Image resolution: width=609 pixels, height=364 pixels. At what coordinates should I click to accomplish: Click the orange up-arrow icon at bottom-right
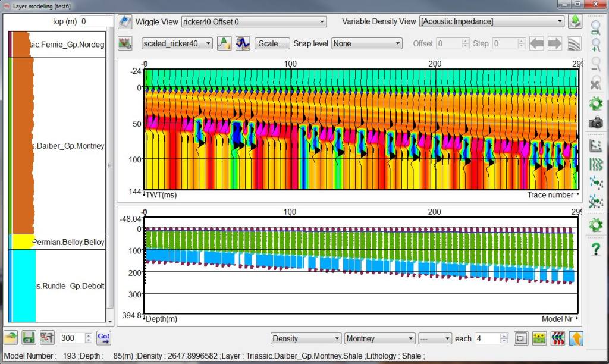coord(576,338)
